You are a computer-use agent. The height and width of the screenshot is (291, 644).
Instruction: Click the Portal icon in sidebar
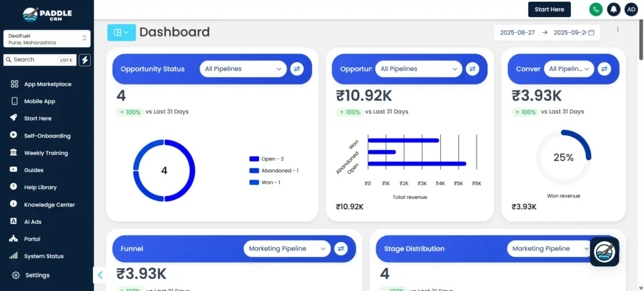[x=14, y=239]
